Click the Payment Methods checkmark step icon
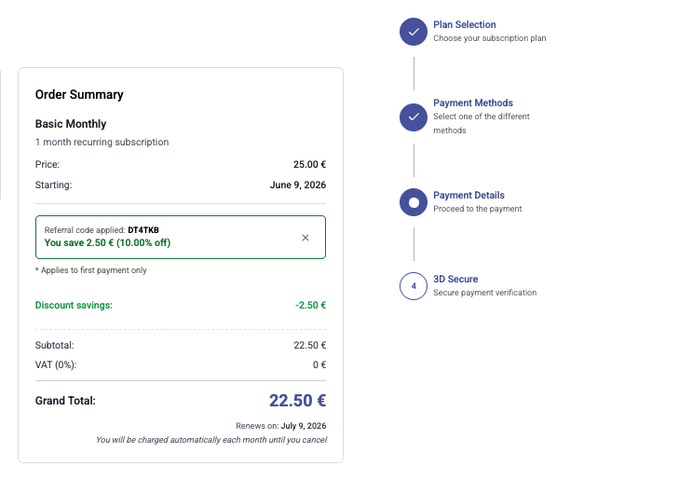This screenshot has width=679, height=480. (x=414, y=117)
